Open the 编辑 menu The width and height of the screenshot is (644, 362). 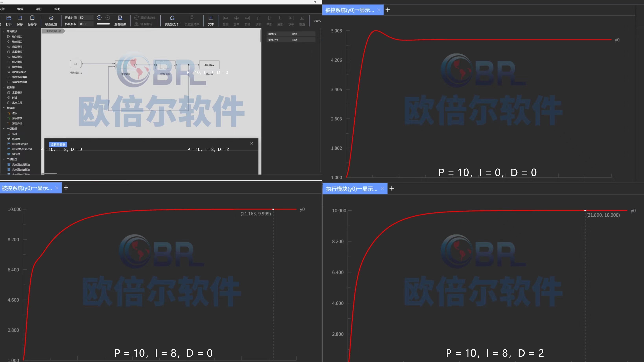click(x=20, y=9)
